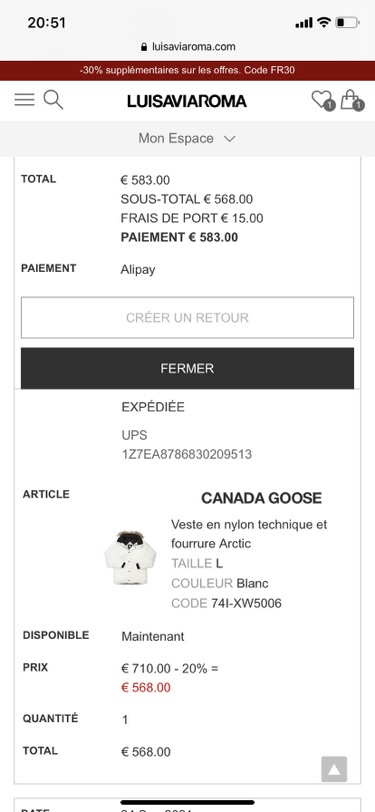The image size is (375, 812).
Task: Tap the battery icon in status bar
Action: click(x=347, y=22)
